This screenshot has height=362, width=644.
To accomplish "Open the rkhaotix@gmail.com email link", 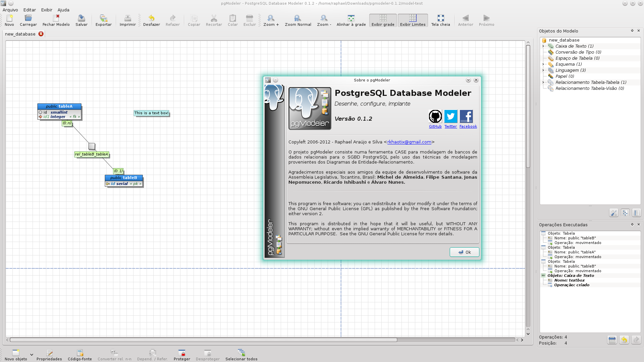I will click(x=409, y=142).
